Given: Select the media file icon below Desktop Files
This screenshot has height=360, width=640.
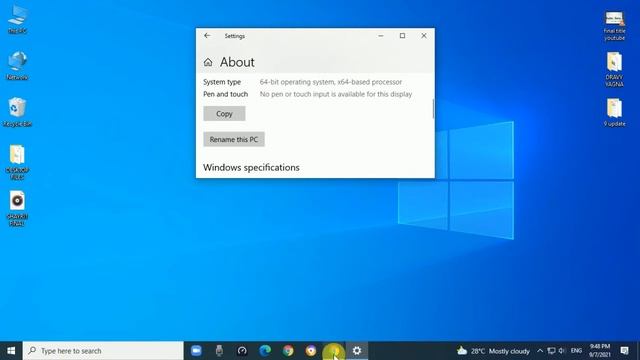Looking at the screenshot, I should coord(17,209).
